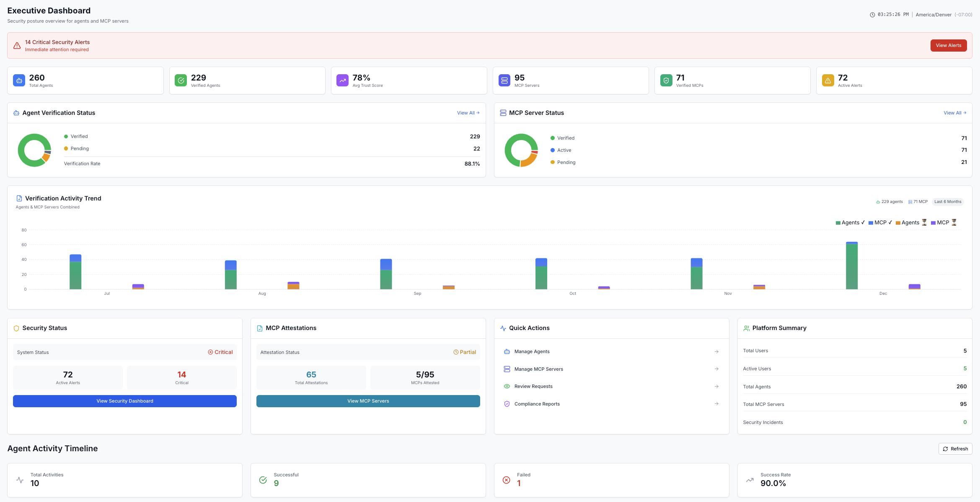The image size is (980, 502).
Task: Click the MCP Attestations document icon
Action: (259, 328)
